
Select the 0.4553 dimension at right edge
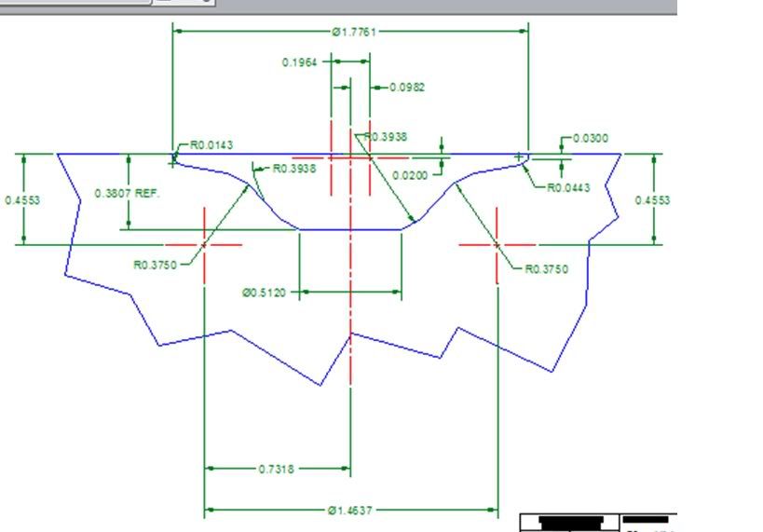652,200
